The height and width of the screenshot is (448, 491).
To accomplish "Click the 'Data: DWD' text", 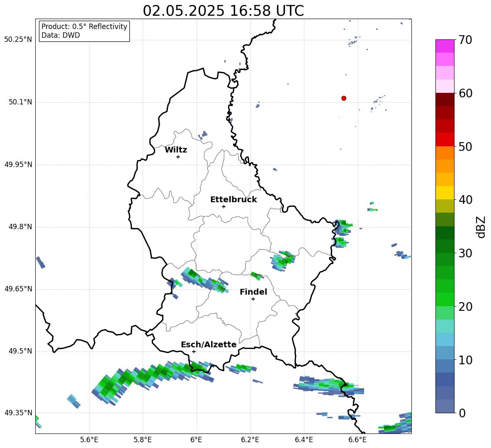I will point(61,35).
